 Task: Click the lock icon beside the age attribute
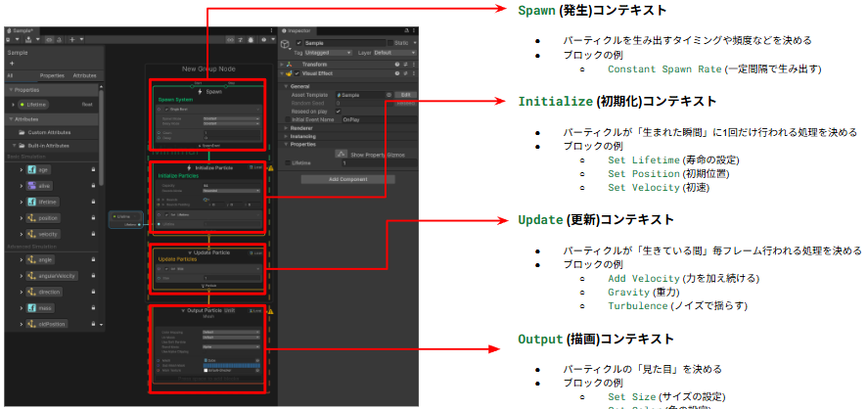(x=93, y=168)
